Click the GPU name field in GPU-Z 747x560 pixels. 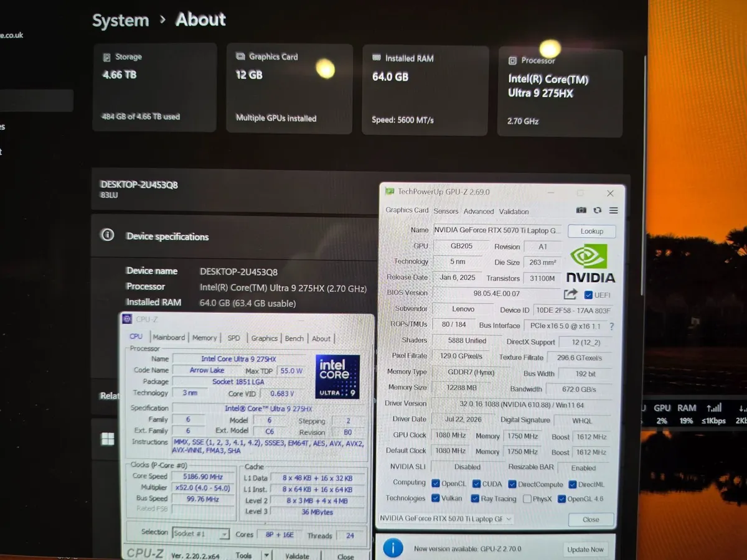point(497,230)
